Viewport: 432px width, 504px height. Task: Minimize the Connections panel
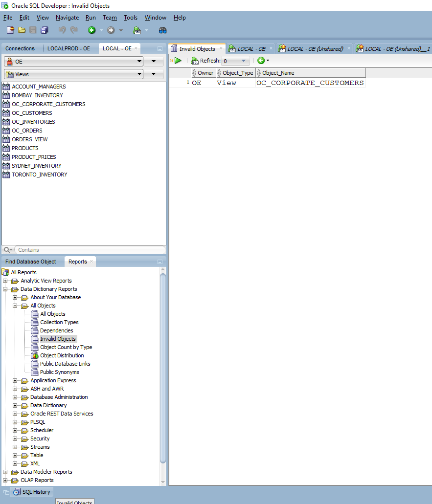[x=160, y=48]
